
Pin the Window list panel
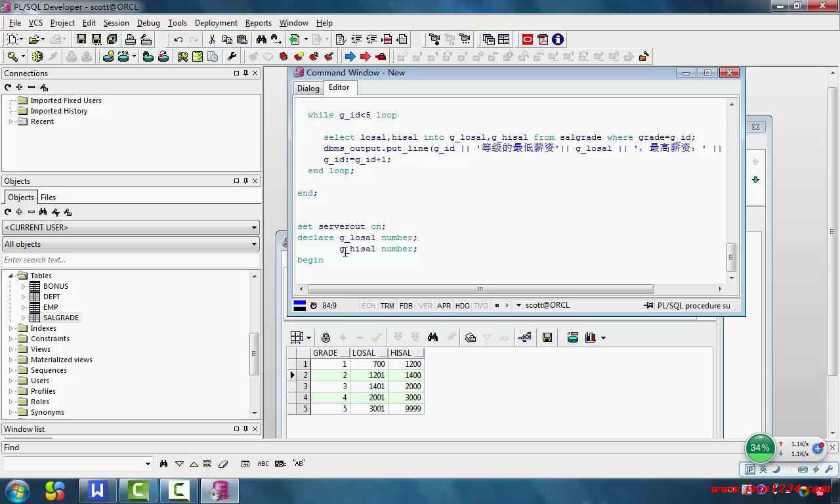click(246, 429)
